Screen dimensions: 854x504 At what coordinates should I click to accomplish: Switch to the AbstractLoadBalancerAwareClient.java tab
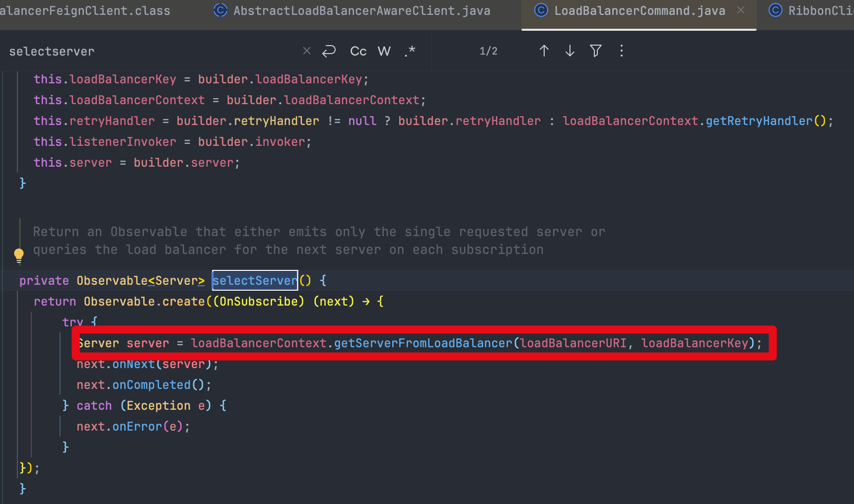(352, 10)
